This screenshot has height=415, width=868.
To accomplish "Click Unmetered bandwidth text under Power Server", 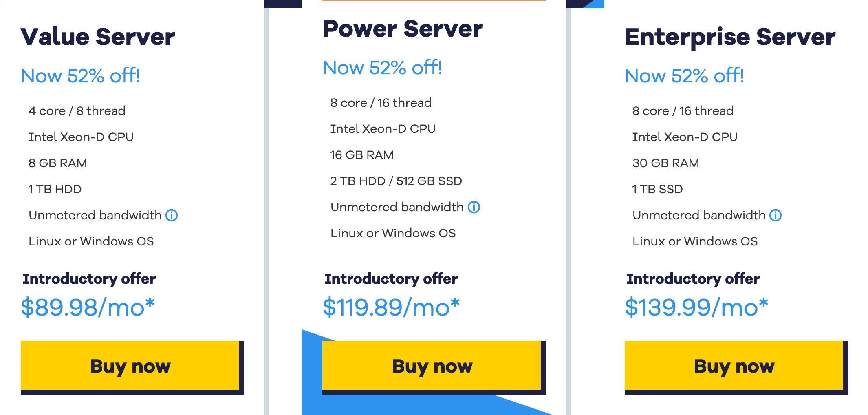I will 397,207.
